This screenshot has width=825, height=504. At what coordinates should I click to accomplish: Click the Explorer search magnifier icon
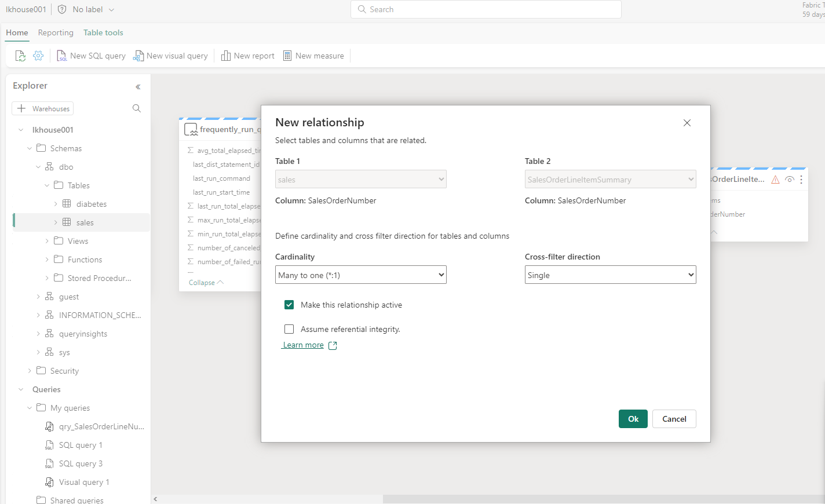point(137,108)
